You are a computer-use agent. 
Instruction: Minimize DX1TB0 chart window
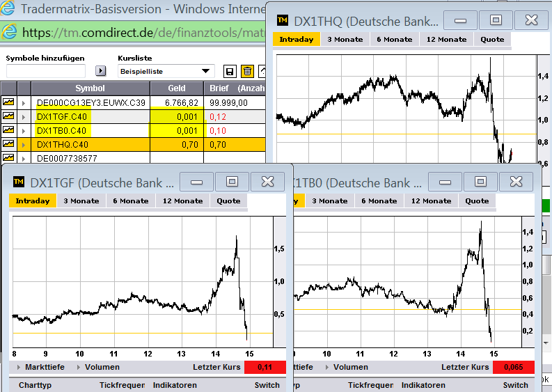(445, 182)
